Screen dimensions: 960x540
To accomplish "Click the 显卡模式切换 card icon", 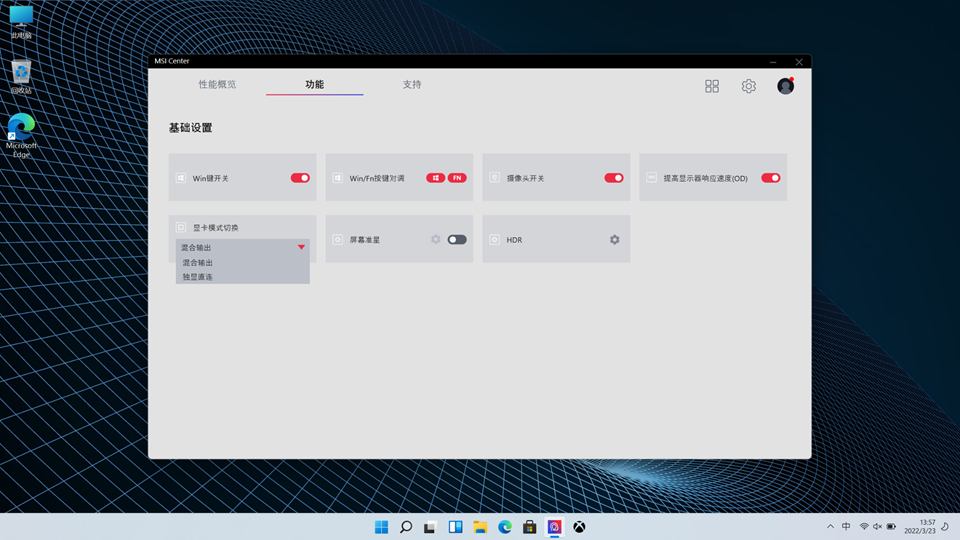I will tap(181, 227).
